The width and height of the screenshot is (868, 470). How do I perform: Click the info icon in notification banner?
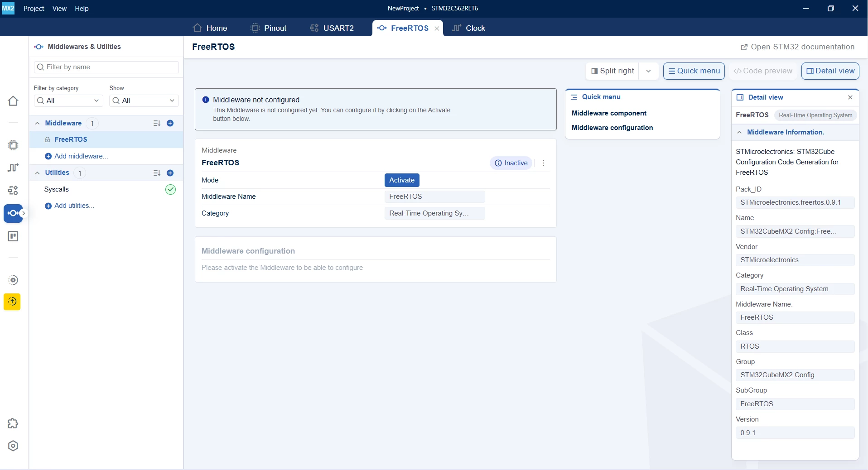pos(206,100)
